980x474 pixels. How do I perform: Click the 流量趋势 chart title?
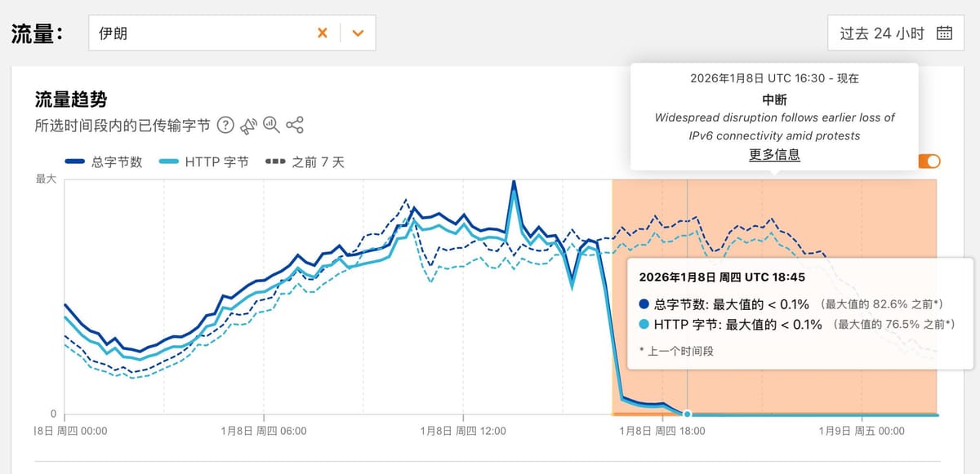click(x=71, y=100)
